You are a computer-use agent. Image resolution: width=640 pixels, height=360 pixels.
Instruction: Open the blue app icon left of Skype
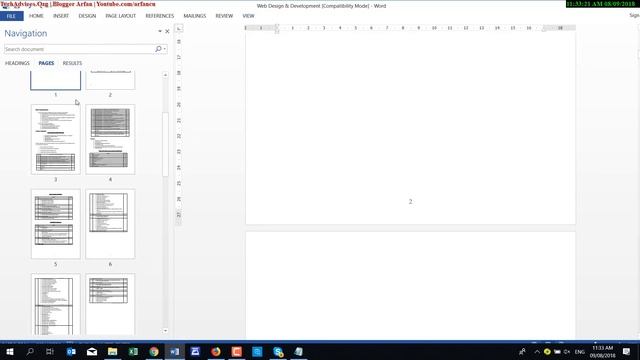coord(257,351)
